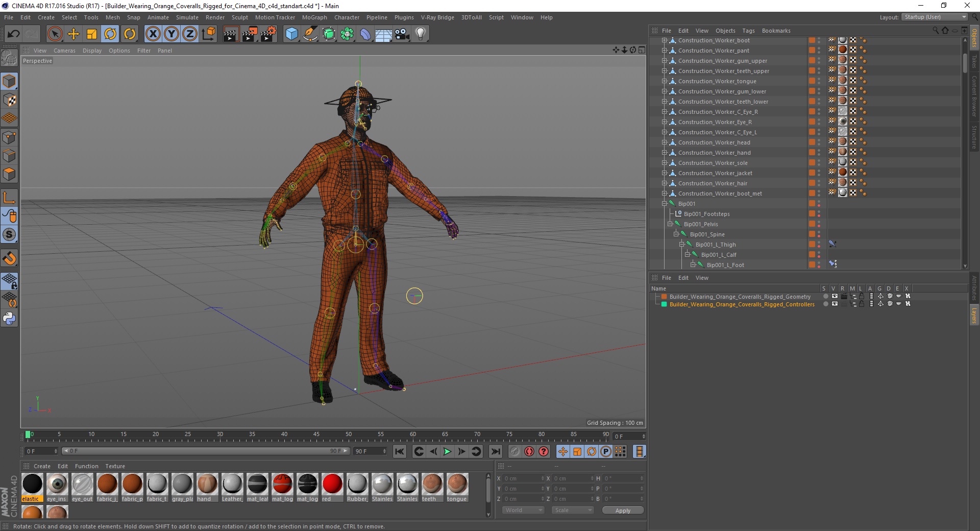Viewport: 980px width, 531px height.
Task: Switch to Points mode icon
Action: [9, 137]
